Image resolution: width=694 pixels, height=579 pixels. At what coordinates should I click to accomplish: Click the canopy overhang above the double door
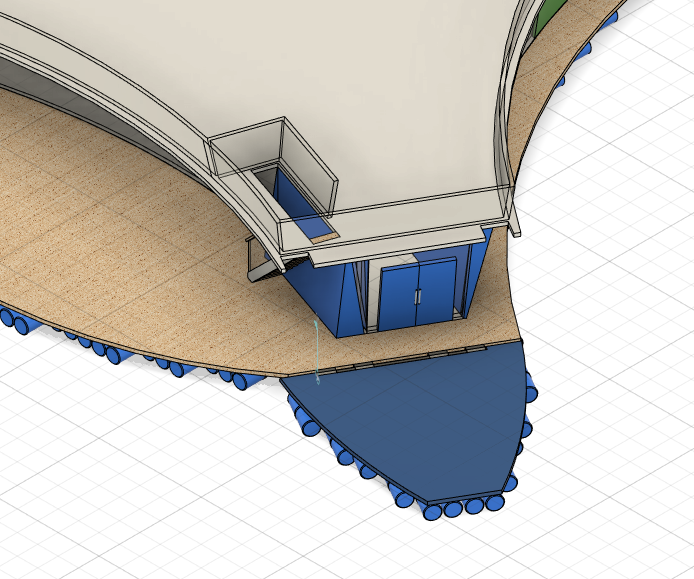(400, 248)
